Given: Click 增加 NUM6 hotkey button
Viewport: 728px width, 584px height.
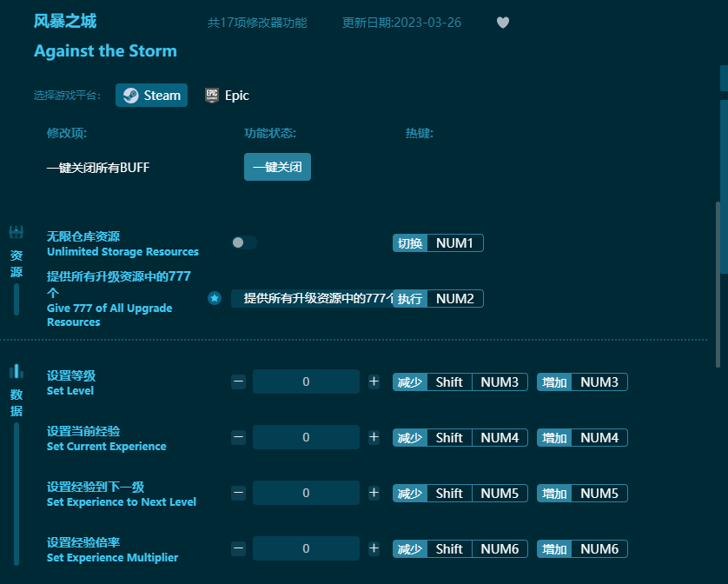Looking at the screenshot, I should [582, 548].
